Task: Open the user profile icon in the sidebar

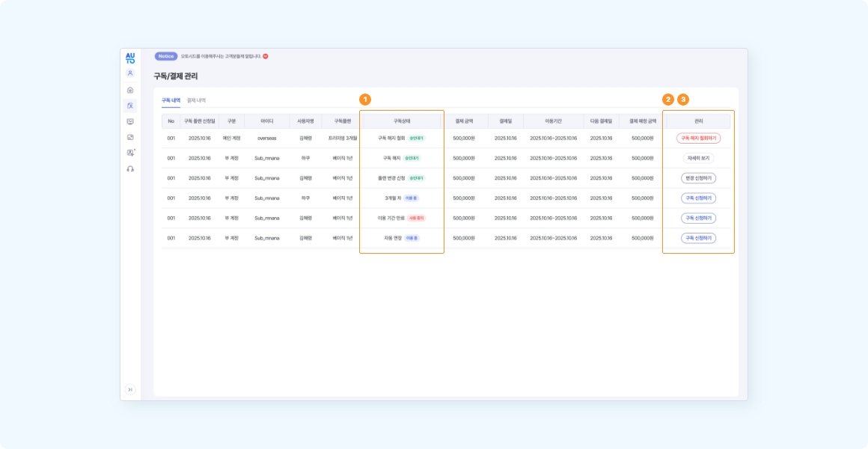Action: pyautogui.click(x=130, y=73)
